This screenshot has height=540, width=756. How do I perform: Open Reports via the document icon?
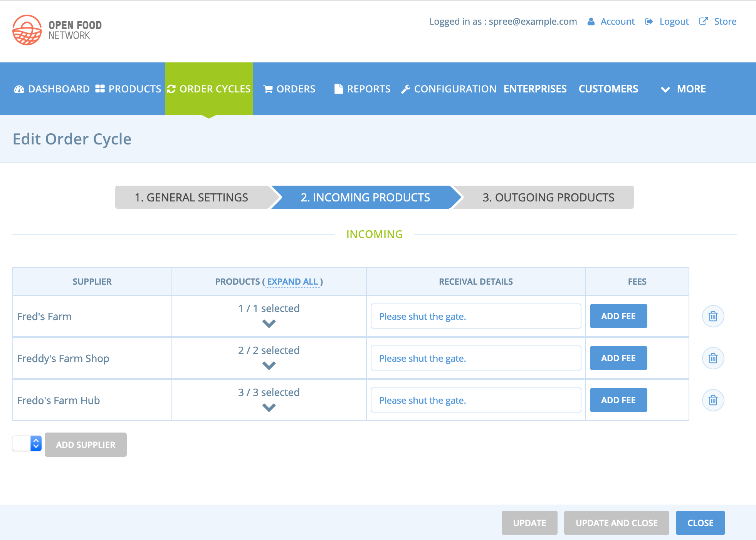pos(339,89)
